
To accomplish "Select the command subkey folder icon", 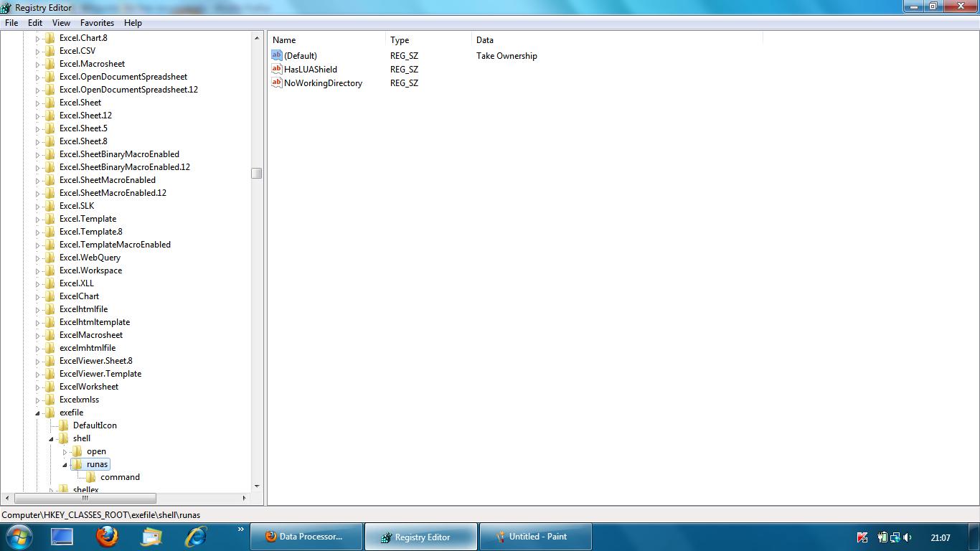I will 90,477.
